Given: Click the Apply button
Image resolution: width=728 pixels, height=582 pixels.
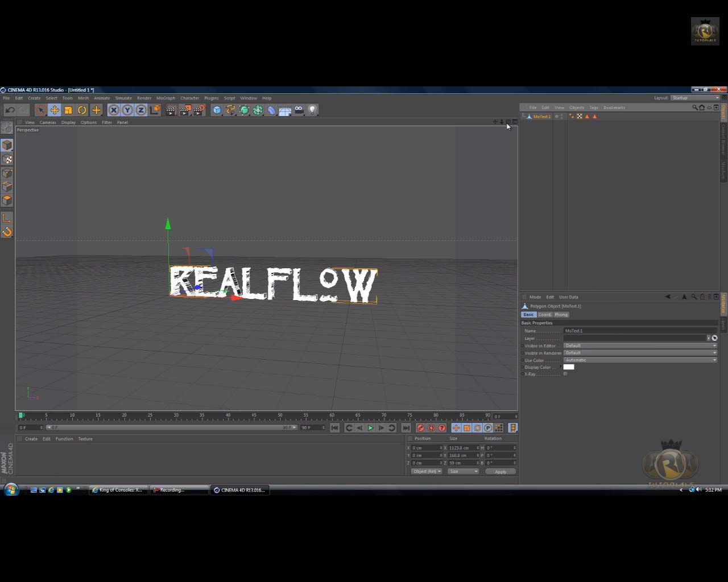Looking at the screenshot, I should click(x=500, y=472).
